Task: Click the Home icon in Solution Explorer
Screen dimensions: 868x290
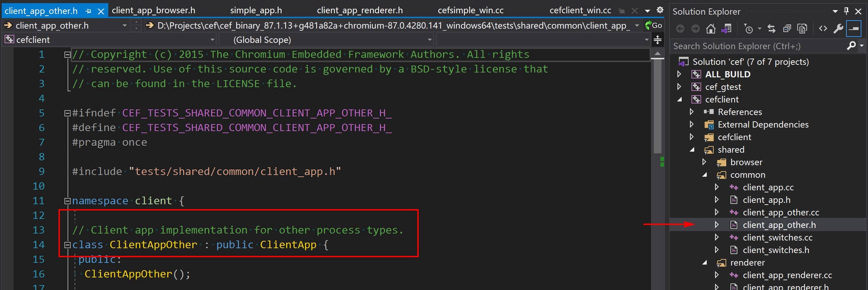Action: pyautogui.click(x=711, y=29)
